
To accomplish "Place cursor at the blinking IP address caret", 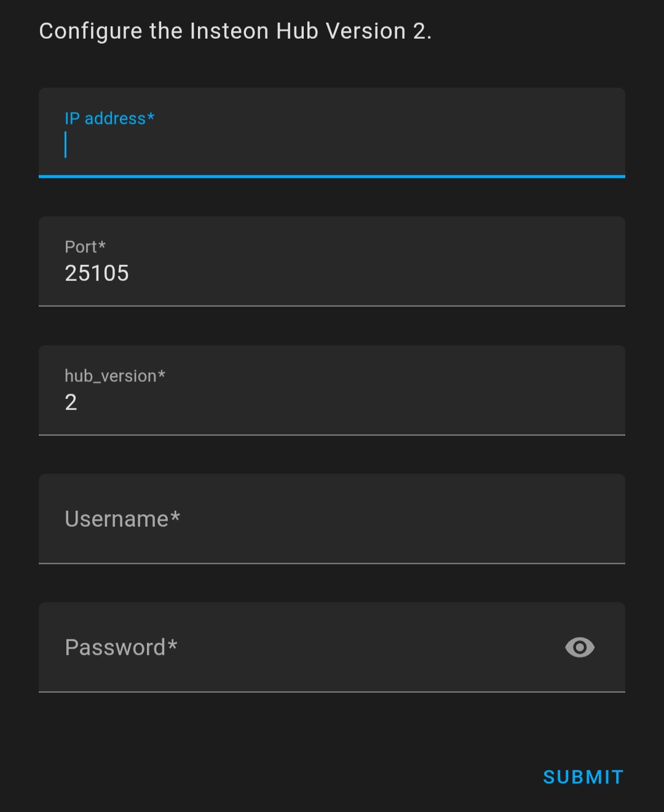I will (x=66, y=146).
